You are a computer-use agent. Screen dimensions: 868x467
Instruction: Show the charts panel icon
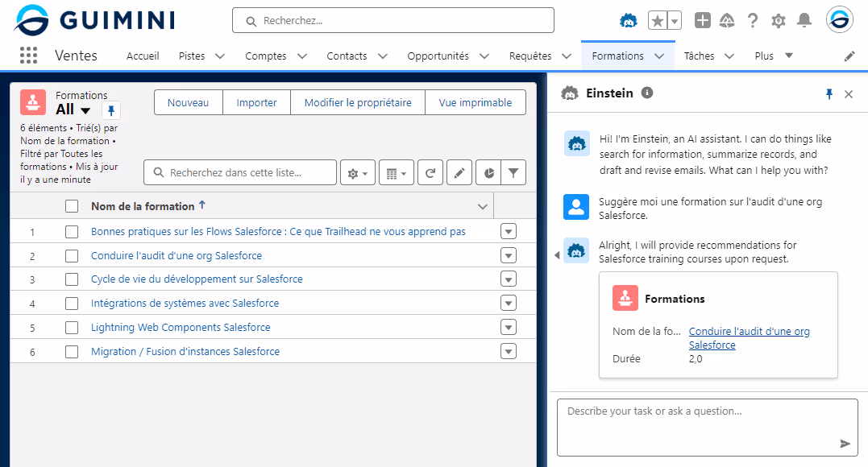pos(488,172)
